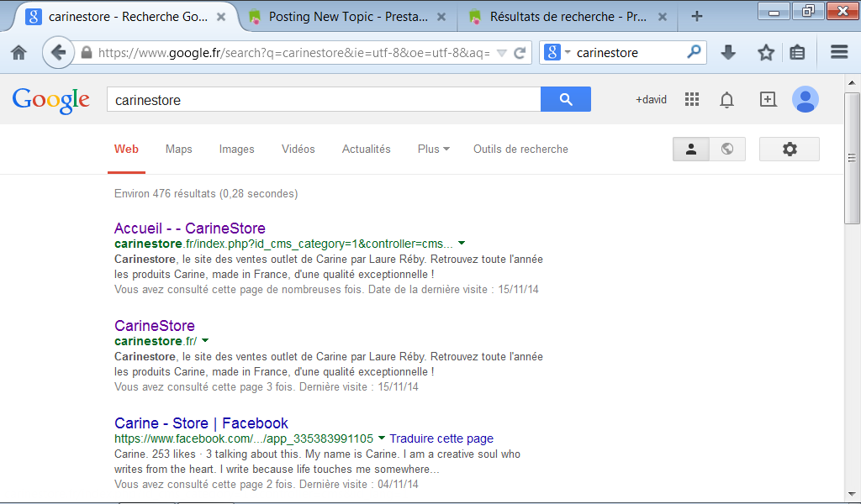Viewport: 861px width, 504px height.
Task: Reload the page with the refresh icon
Action: pos(520,53)
